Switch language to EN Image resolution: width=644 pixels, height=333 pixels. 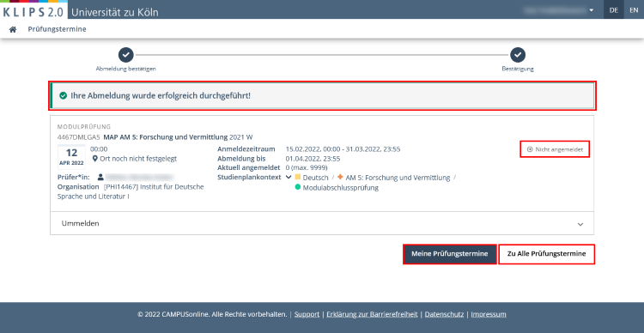(634, 10)
